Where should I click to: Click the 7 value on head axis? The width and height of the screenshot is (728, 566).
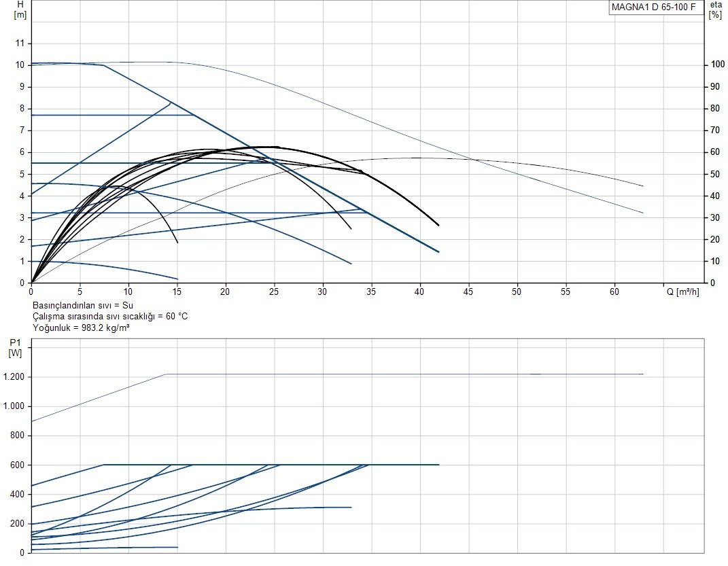click(22, 130)
